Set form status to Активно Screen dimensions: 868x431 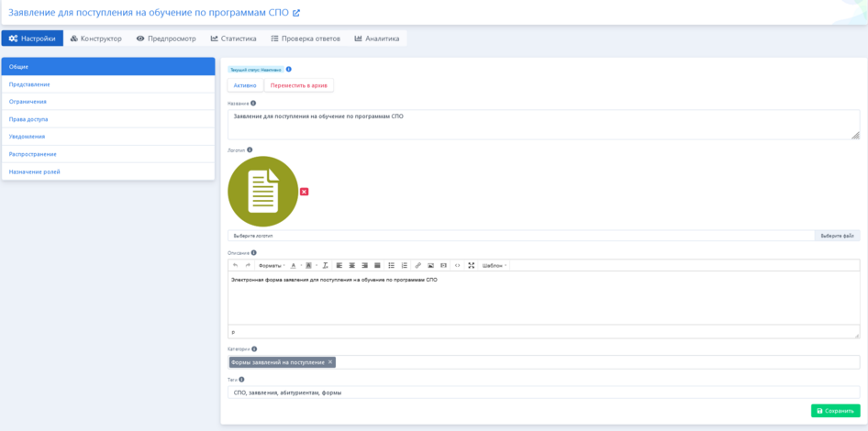[245, 85]
